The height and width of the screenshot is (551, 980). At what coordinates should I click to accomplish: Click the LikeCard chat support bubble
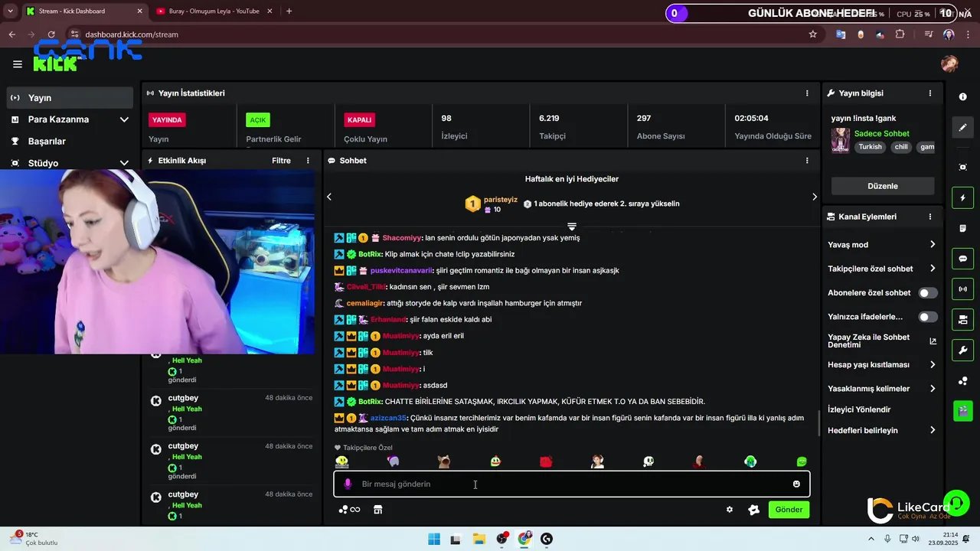(956, 503)
